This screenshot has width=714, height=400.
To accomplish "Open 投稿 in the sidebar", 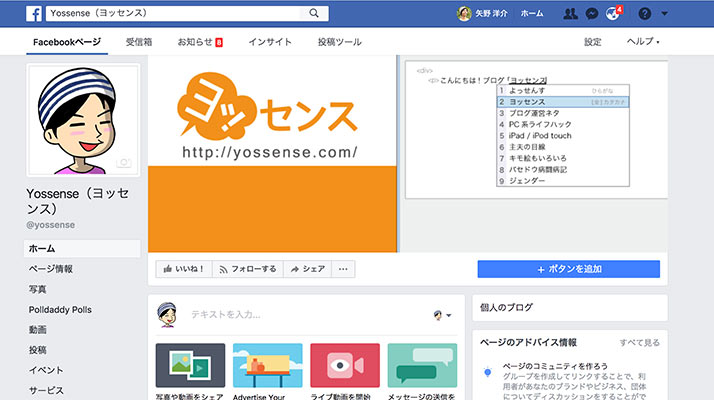I will [x=37, y=350].
